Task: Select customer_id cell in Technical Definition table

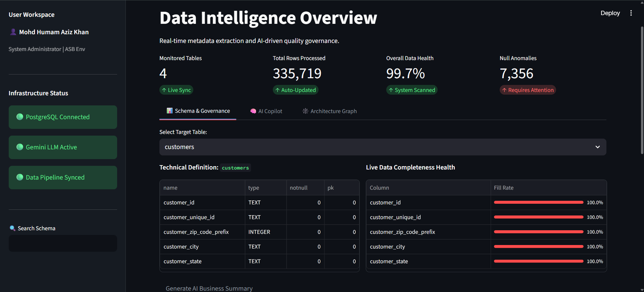Action: 202,202
